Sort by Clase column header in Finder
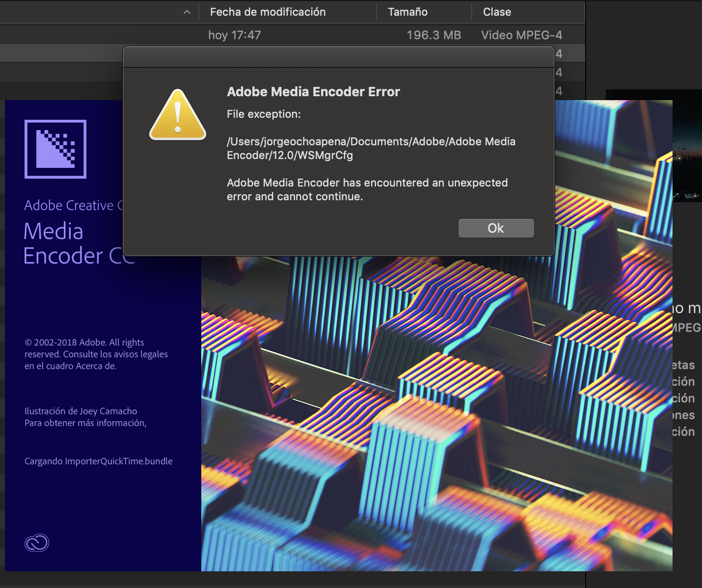 pos(497,12)
